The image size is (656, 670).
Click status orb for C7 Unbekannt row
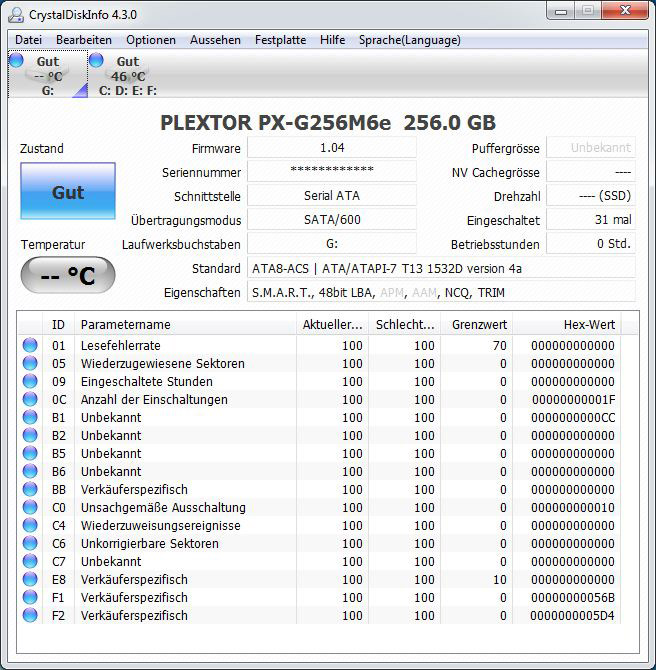pyautogui.click(x=30, y=561)
